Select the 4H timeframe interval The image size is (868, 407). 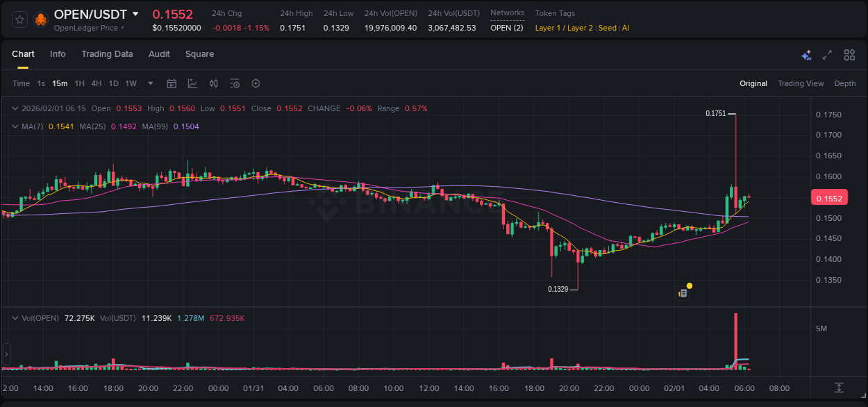click(97, 83)
